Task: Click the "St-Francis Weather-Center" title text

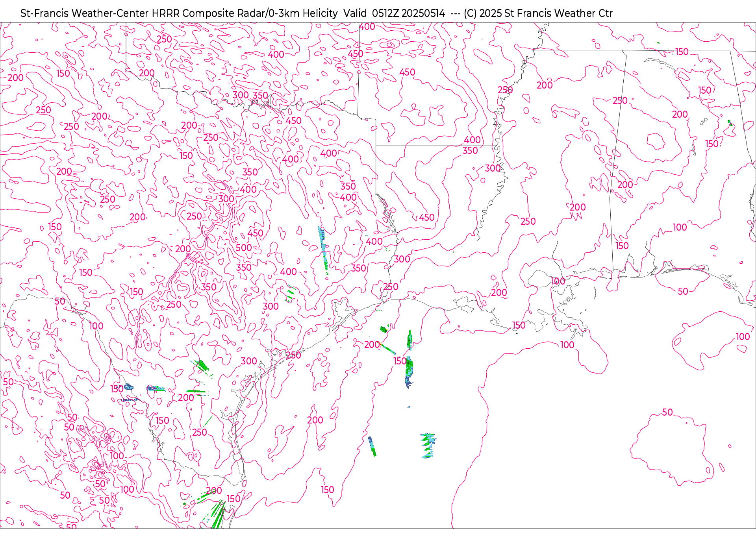Action: (x=85, y=13)
